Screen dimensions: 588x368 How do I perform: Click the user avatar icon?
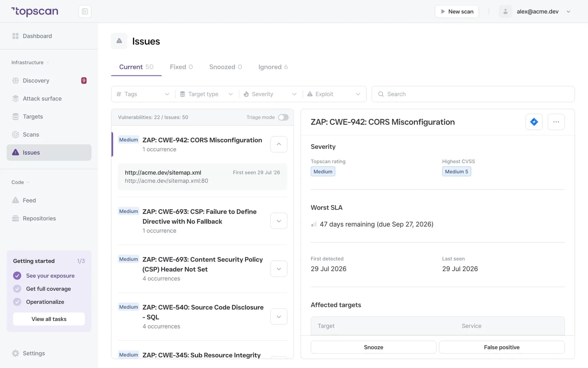click(x=505, y=12)
